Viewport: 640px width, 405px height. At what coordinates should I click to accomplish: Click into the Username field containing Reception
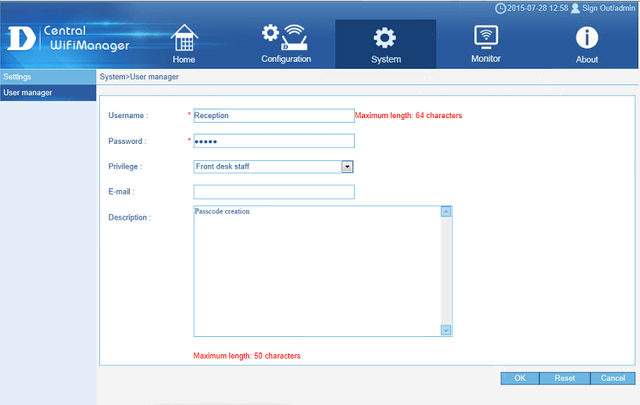pyautogui.click(x=273, y=115)
